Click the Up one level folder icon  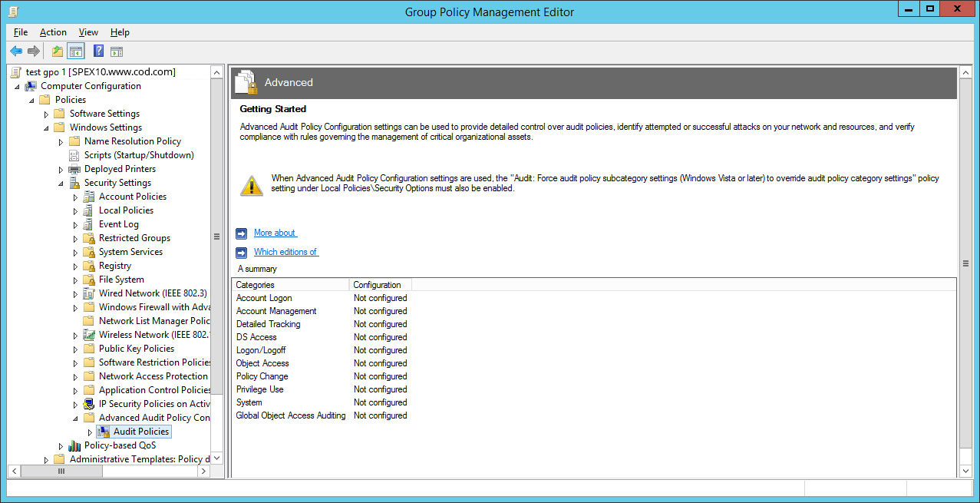(58, 51)
